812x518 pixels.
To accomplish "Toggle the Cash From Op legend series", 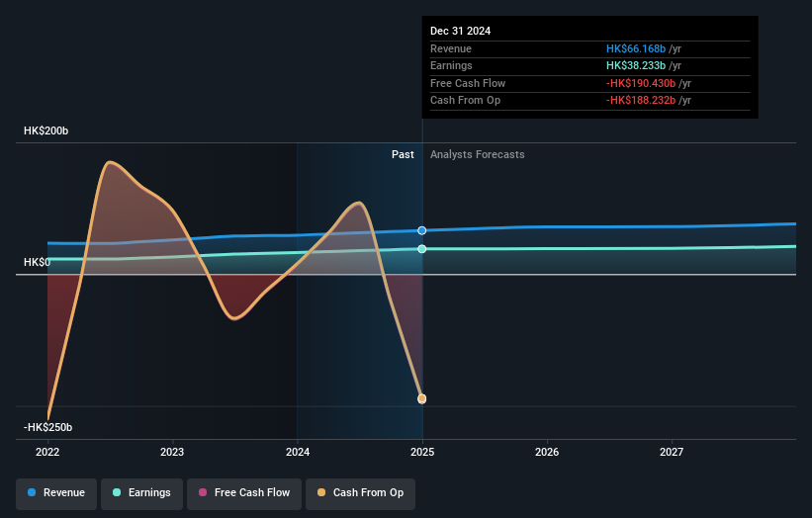I will coord(360,493).
